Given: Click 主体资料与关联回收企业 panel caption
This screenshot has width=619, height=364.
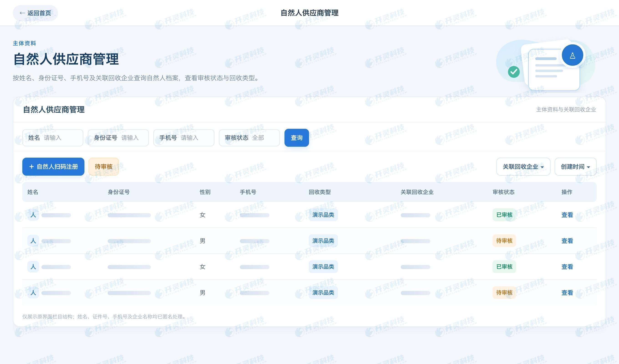Looking at the screenshot, I should point(566,110).
